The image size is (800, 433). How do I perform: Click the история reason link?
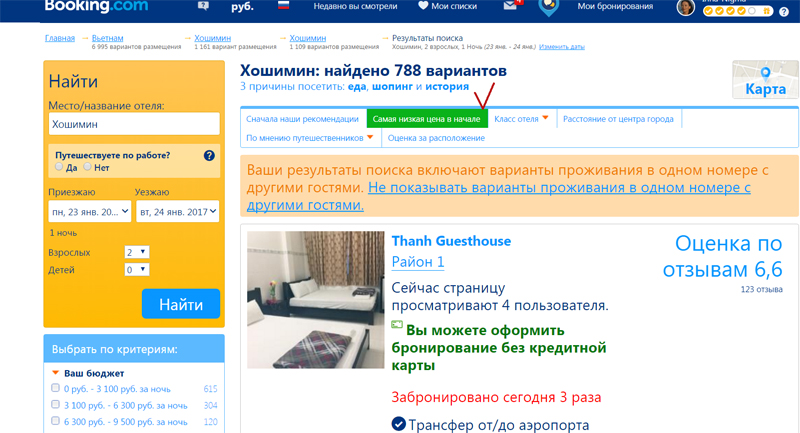(447, 86)
